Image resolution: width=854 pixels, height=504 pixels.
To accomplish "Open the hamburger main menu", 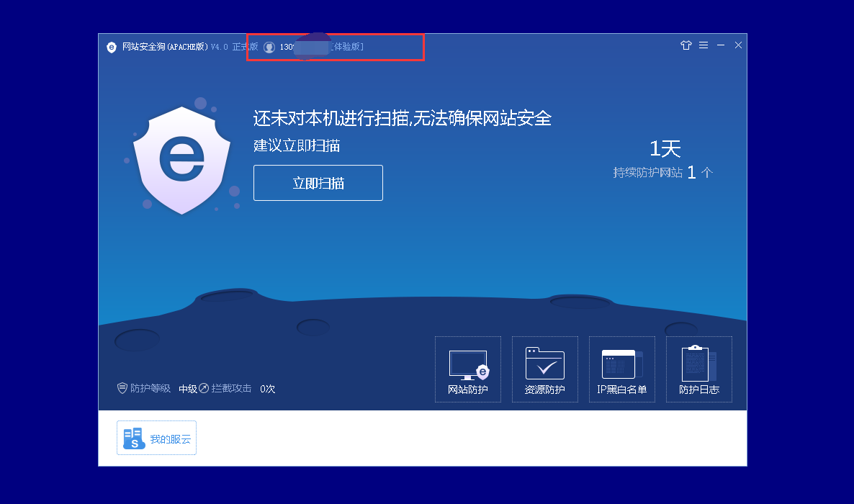I will click(x=704, y=45).
